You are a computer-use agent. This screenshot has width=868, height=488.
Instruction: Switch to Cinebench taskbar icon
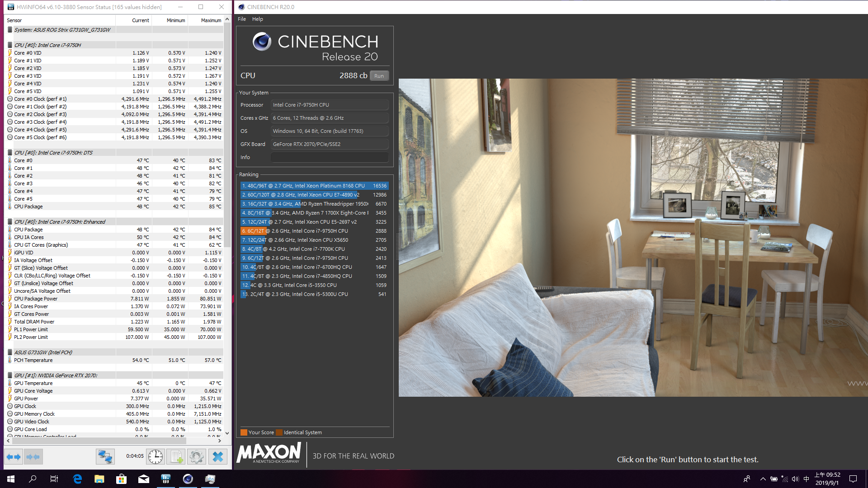(188, 479)
